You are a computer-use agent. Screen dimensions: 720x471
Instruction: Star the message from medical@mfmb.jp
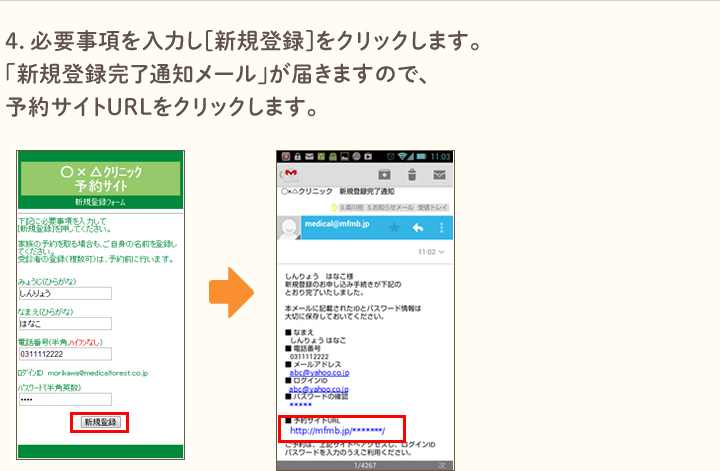(394, 228)
